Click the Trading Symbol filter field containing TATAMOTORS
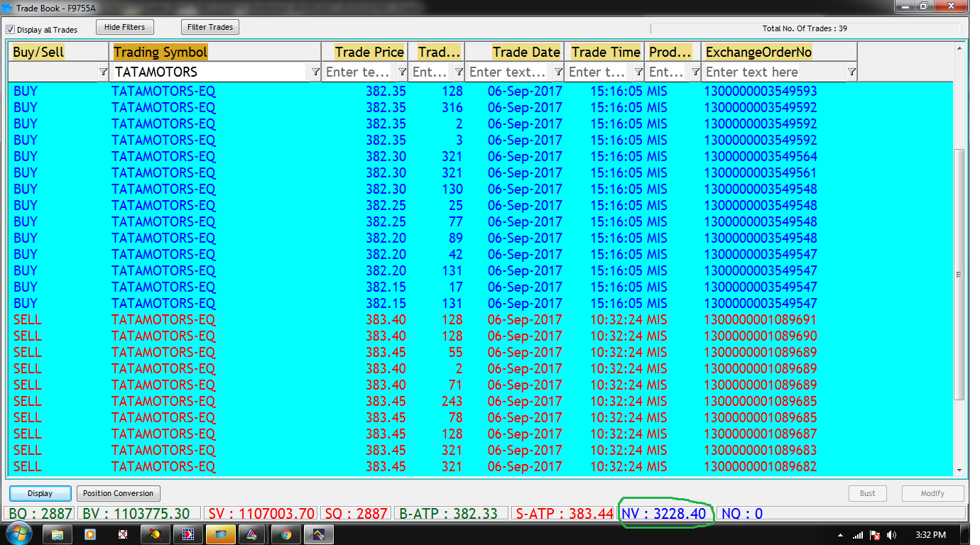 (x=209, y=72)
